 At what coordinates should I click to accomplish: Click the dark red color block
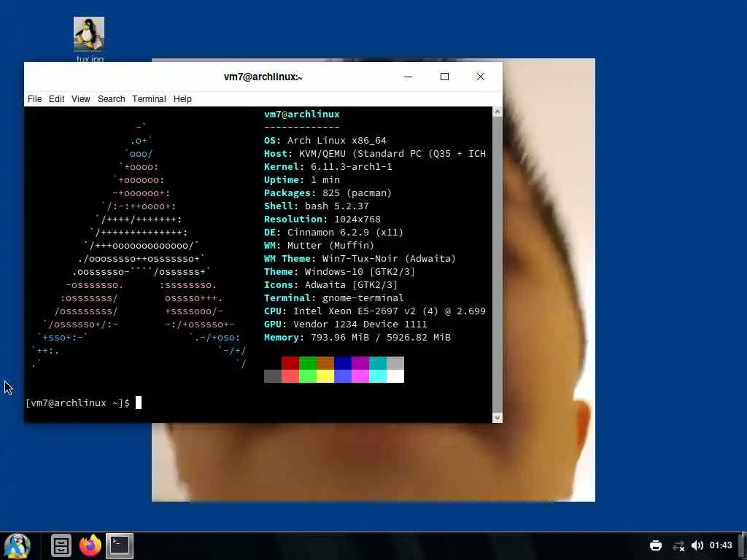290,363
